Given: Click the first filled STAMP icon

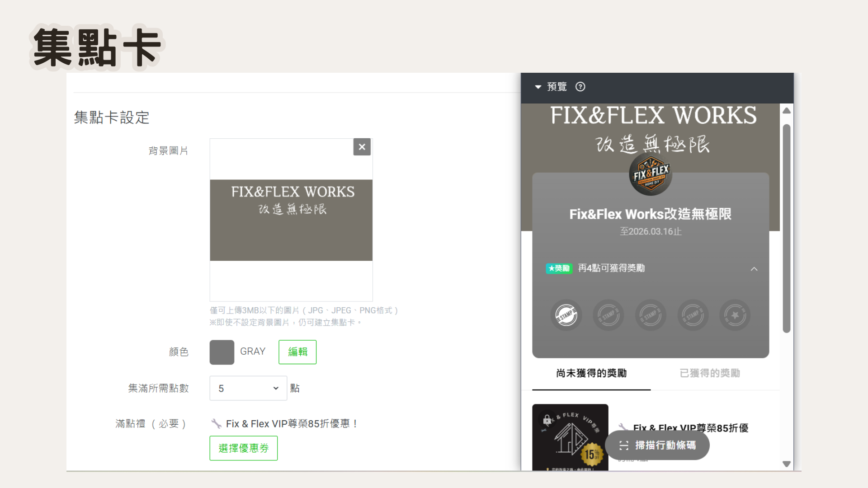Looking at the screenshot, I should coord(566,315).
